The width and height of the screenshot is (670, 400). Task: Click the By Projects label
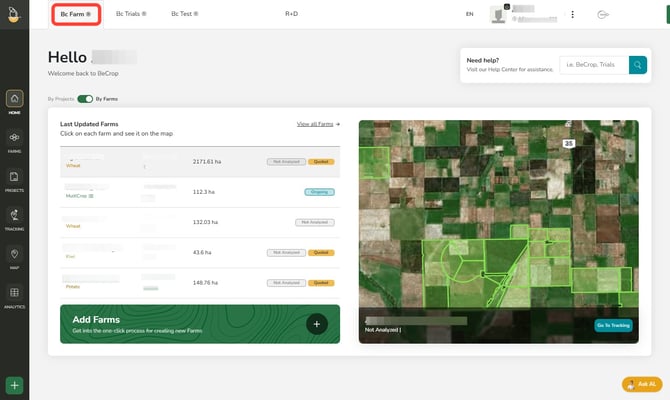click(61, 99)
